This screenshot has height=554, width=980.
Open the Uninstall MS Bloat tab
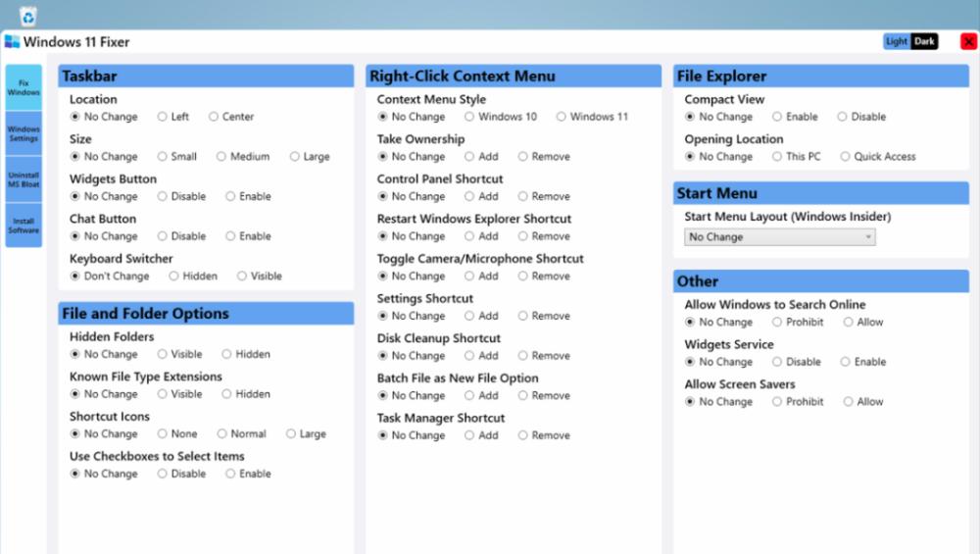(x=24, y=179)
